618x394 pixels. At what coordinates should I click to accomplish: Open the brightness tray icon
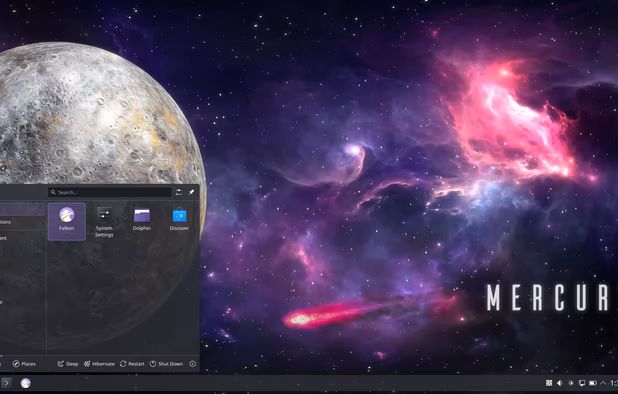coord(571,383)
